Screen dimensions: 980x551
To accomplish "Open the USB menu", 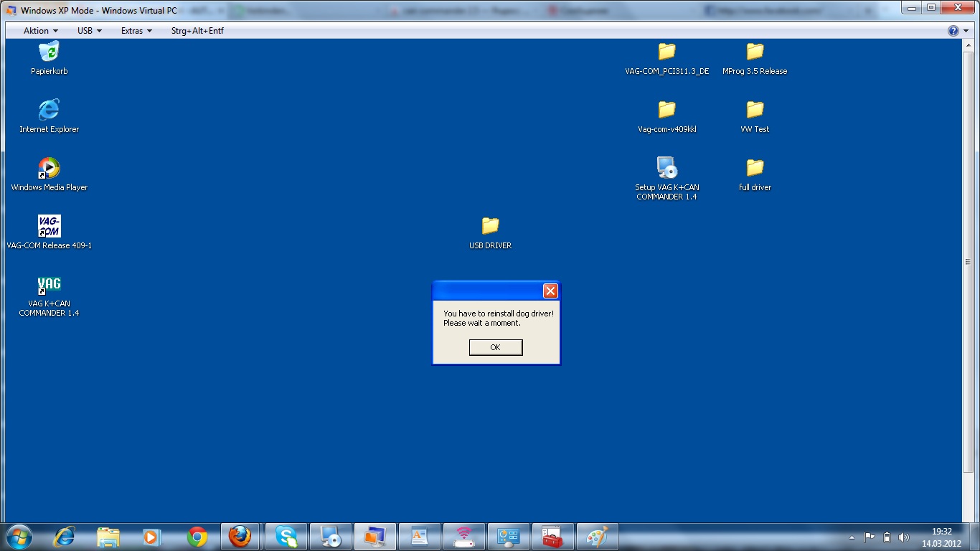I will (90, 31).
